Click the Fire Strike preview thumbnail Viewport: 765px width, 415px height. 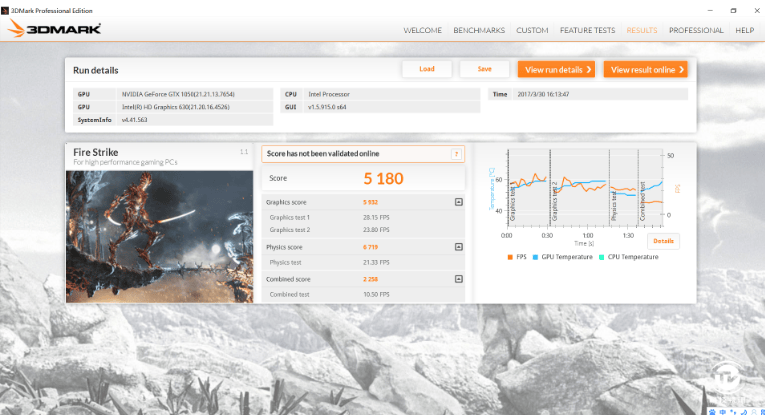click(160, 237)
